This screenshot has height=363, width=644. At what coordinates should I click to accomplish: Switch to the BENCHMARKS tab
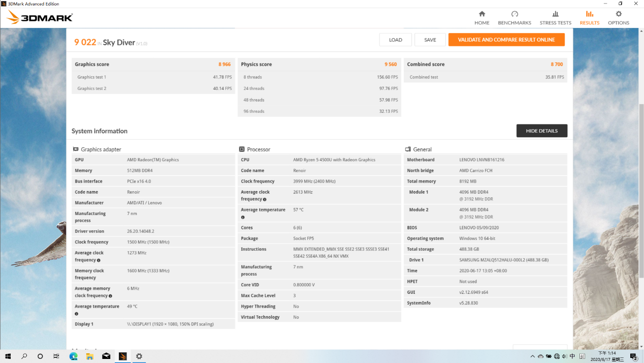514,18
